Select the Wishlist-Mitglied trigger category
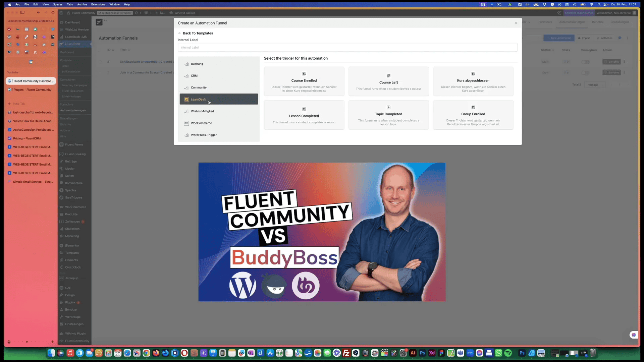644x362 pixels. [x=219, y=111]
